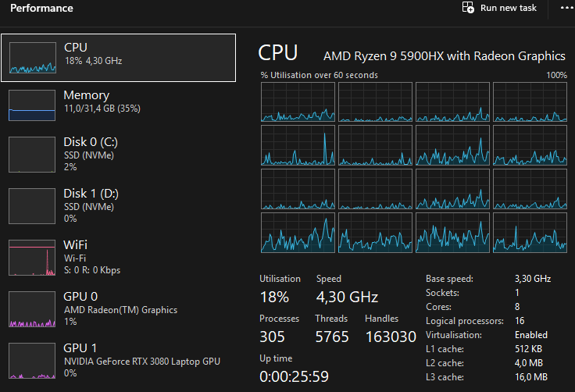Select the WiFi activity mini graph
575x392 pixels.
click(33, 258)
